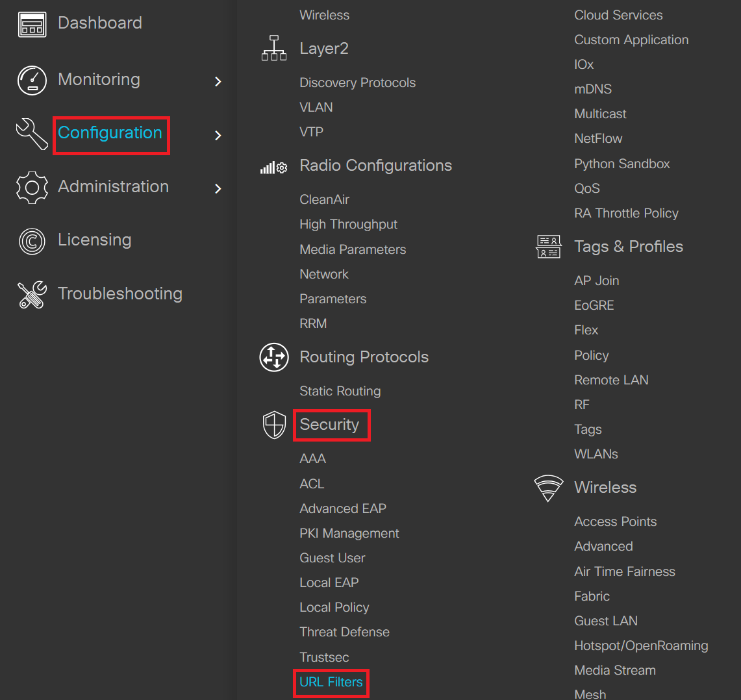The height and width of the screenshot is (700, 741).
Task: Click the Licensing icon
Action: click(32, 242)
